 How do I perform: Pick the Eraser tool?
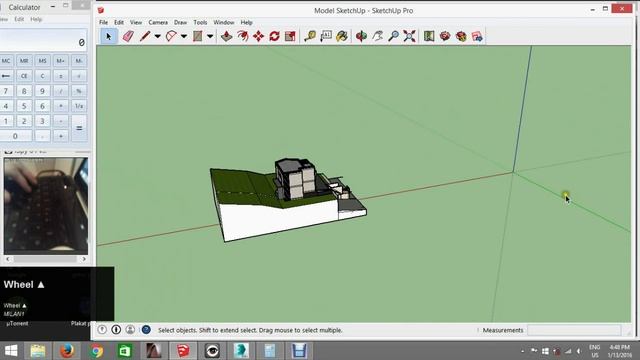tap(128, 36)
